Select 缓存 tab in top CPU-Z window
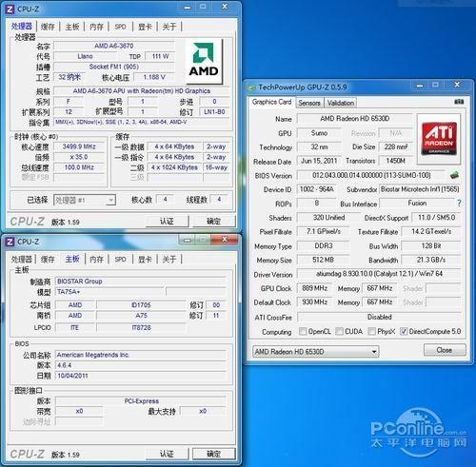The image size is (476, 467). pyautogui.click(x=48, y=27)
